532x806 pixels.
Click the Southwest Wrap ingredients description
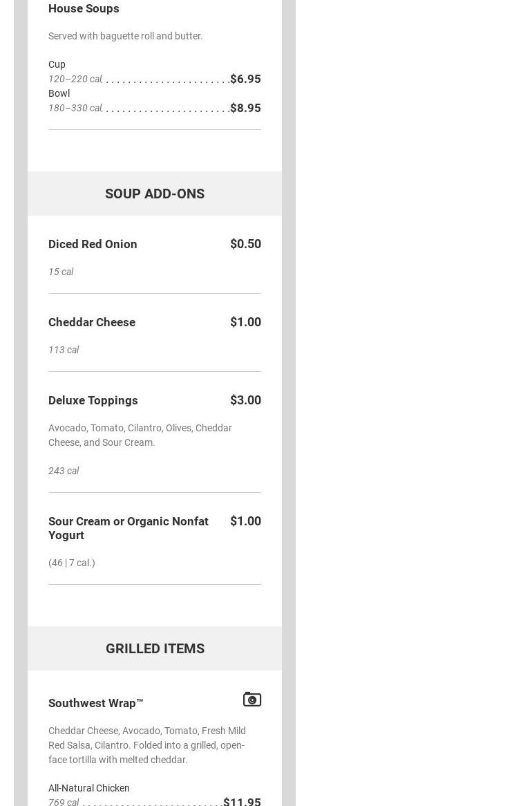pyautogui.click(x=147, y=745)
